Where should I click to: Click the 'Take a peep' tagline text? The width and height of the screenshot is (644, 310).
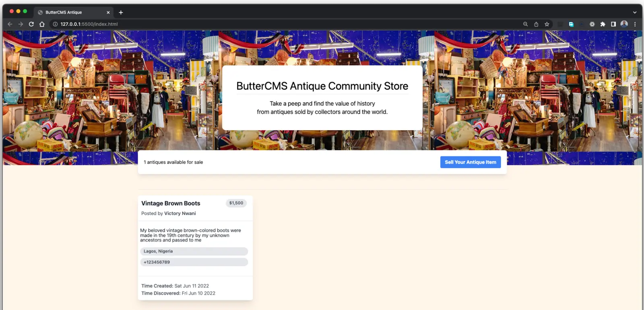(x=322, y=108)
